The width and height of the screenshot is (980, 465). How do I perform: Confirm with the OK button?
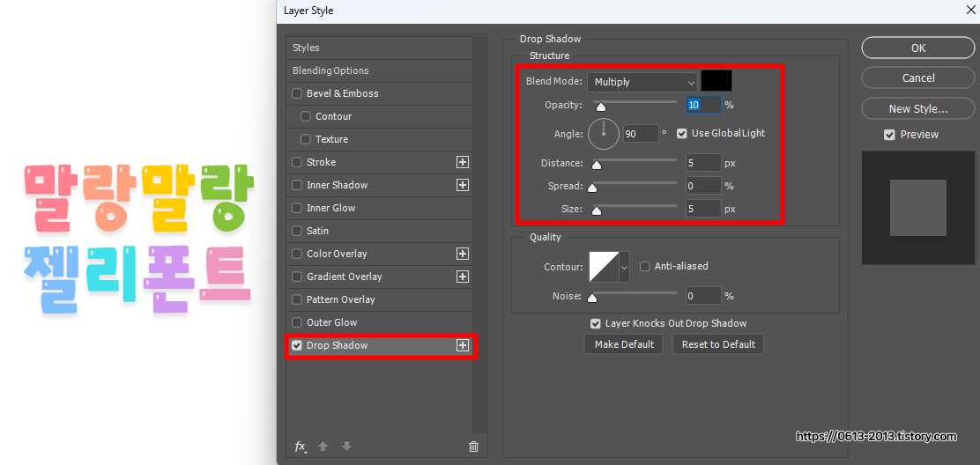point(918,48)
